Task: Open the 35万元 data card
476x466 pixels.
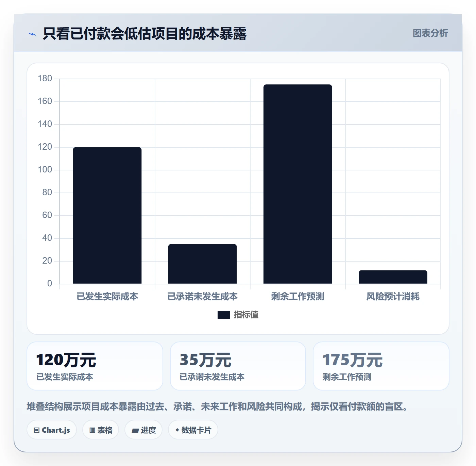Action: pos(238,366)
